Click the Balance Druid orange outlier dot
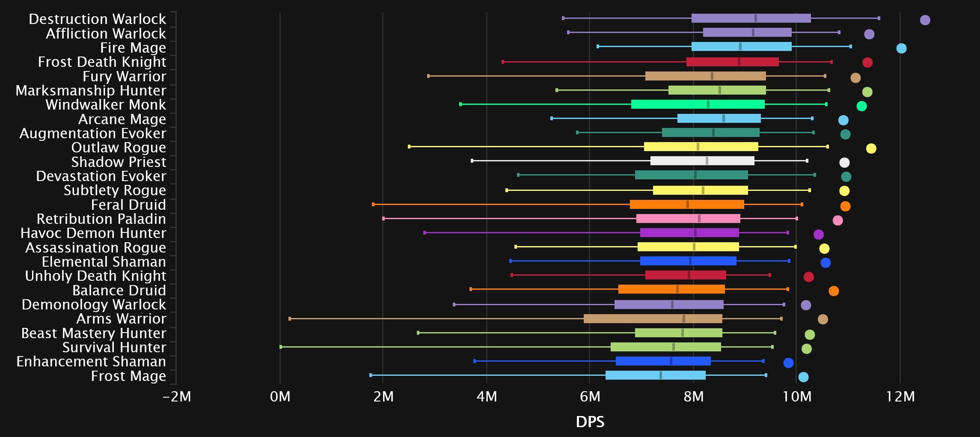This screenshot has height=437, width=980. (x=833, y=291)
